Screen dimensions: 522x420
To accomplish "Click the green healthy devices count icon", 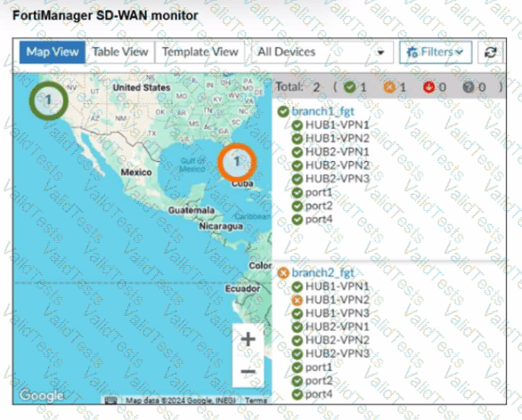I will (x=350, y=87).
